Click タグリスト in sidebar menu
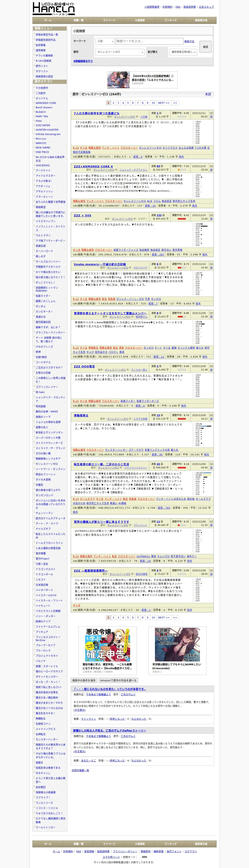The height and width of the screenshot is (868, 249). (x=42, y=72)
